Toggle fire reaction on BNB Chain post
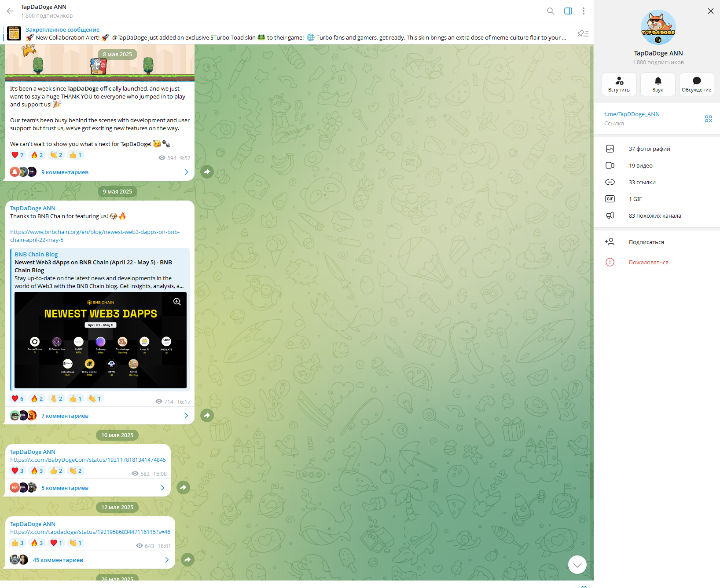720x588 pixels. (x=37, y=398)
